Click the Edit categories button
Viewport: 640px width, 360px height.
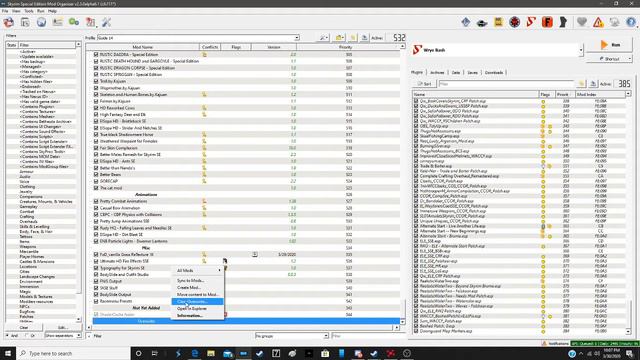(x=62, y=327)
